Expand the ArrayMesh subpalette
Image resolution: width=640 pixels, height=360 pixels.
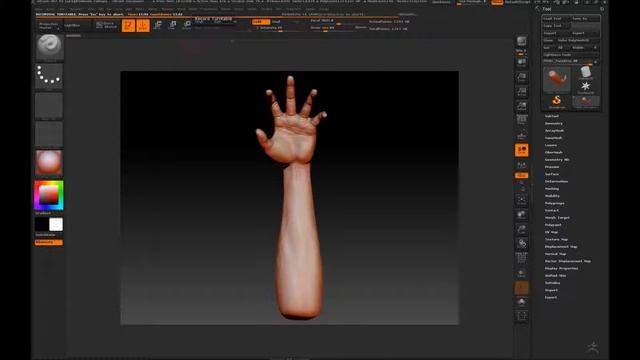(554, 131)
